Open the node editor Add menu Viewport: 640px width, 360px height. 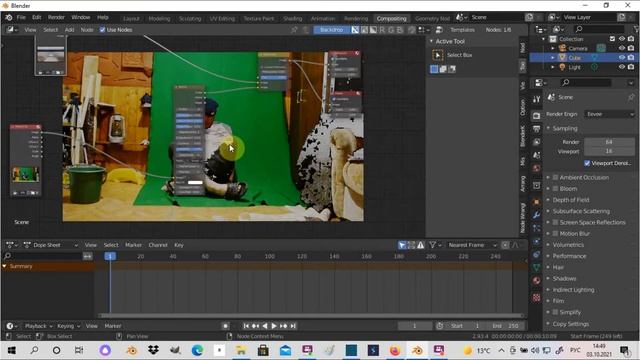pos(69,30)
